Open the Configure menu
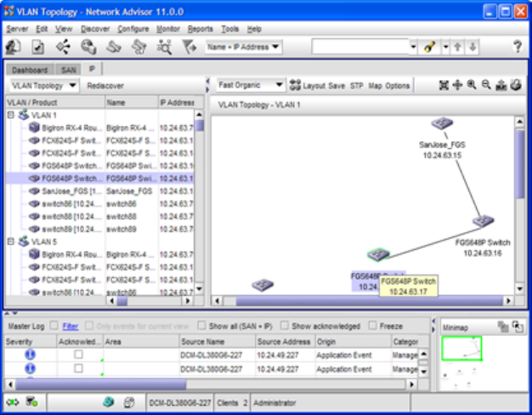Image resolution: width=532 pixels, height=415 pixels. (133, 29)
